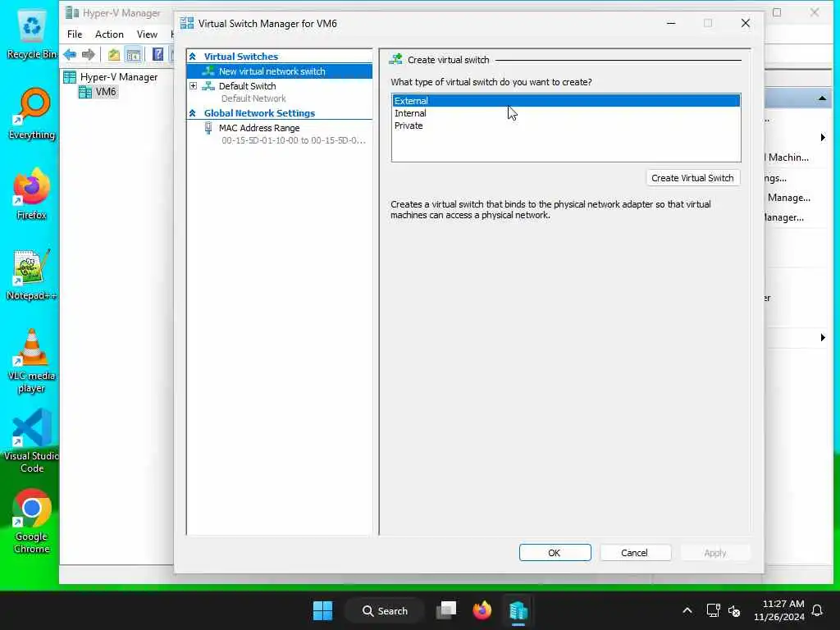Open Recycle Bin desktop icon

[31, 35]
